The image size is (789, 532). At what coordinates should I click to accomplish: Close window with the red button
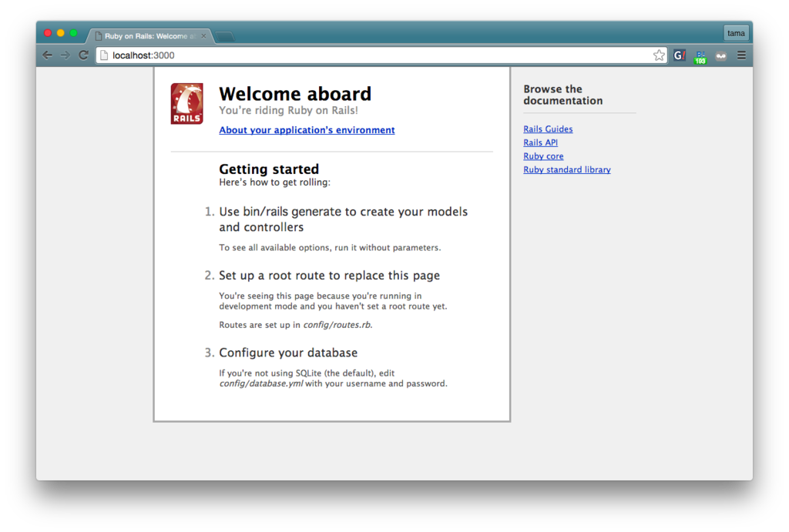[48, 33]
